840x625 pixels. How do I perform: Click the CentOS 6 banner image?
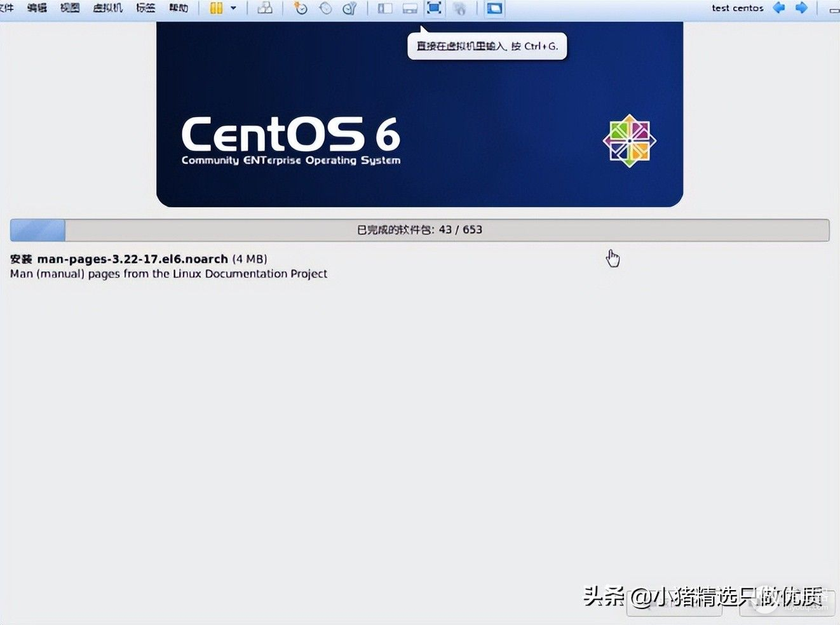click(419, 114)
